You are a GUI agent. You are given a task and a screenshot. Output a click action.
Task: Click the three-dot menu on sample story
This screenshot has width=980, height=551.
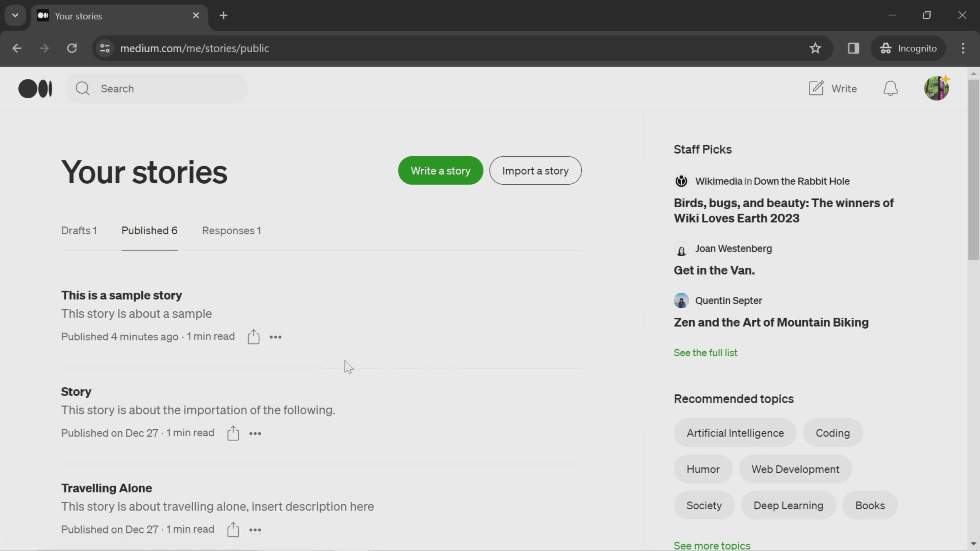[275, 337]
